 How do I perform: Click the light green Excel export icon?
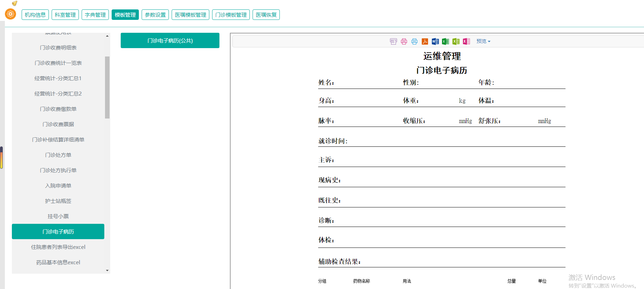tap(456, 41)
